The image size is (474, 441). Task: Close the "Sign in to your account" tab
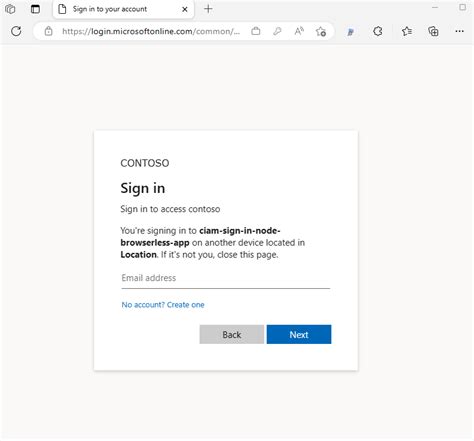[x=185, y=9]
